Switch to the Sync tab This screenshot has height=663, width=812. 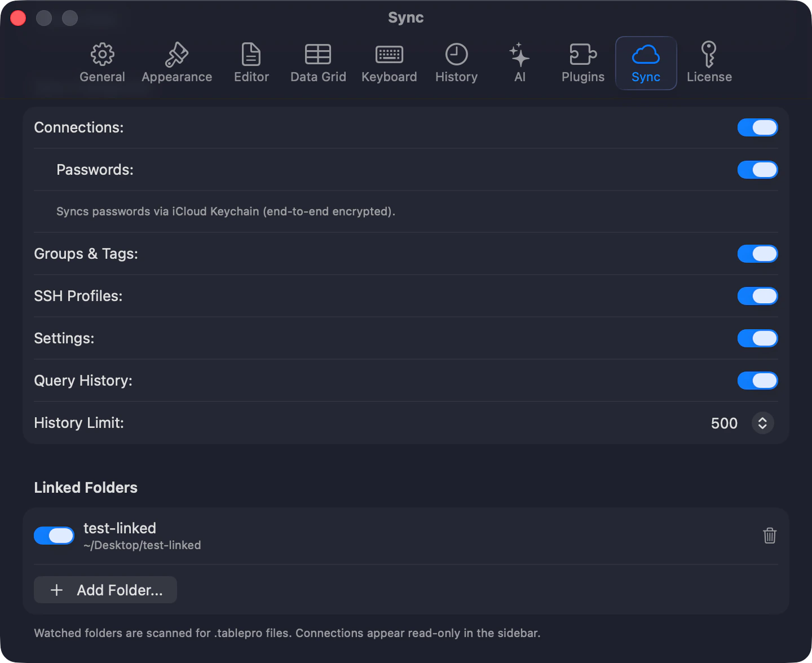point(646,63)
